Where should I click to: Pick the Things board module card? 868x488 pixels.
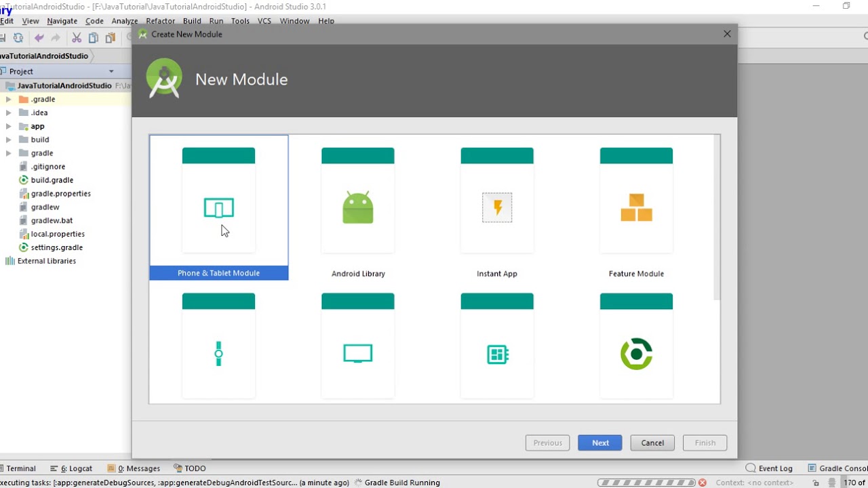[x=497, y=347]
